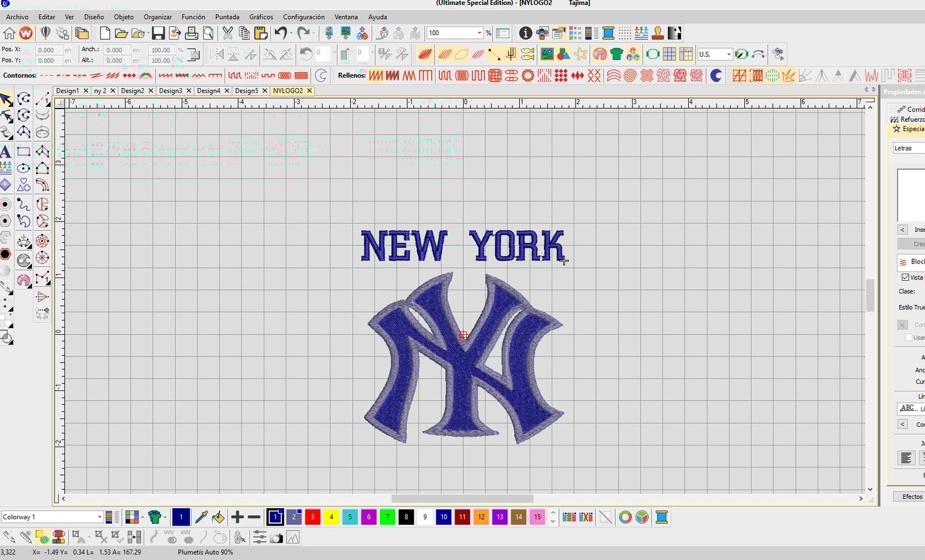Open the Especial tab in properties

(x=908, y=129)
